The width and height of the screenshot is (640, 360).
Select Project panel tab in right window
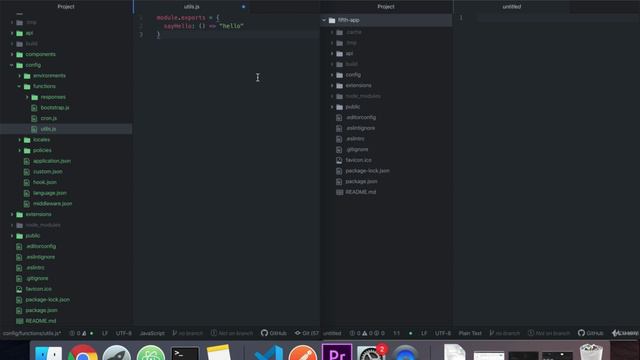point(386,7)
